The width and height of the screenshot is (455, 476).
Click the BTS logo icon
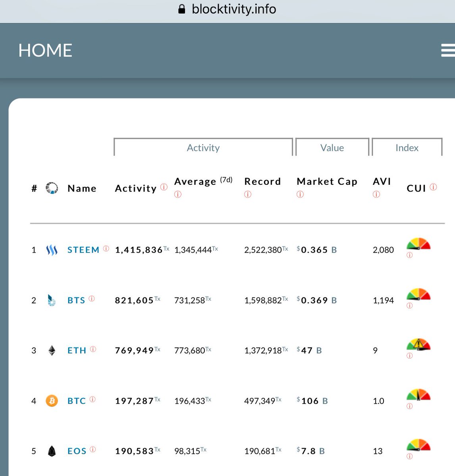(52, 300)
